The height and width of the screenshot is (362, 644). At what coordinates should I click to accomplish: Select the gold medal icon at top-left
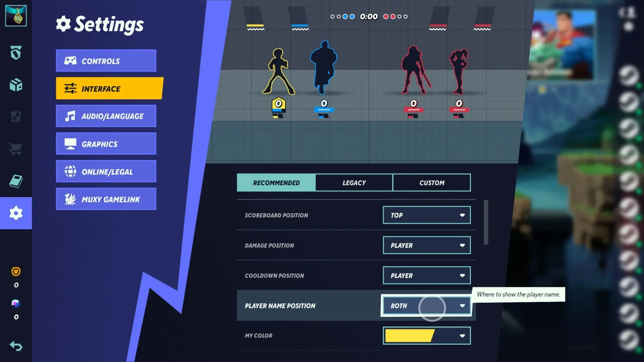(x=15, y=15)
